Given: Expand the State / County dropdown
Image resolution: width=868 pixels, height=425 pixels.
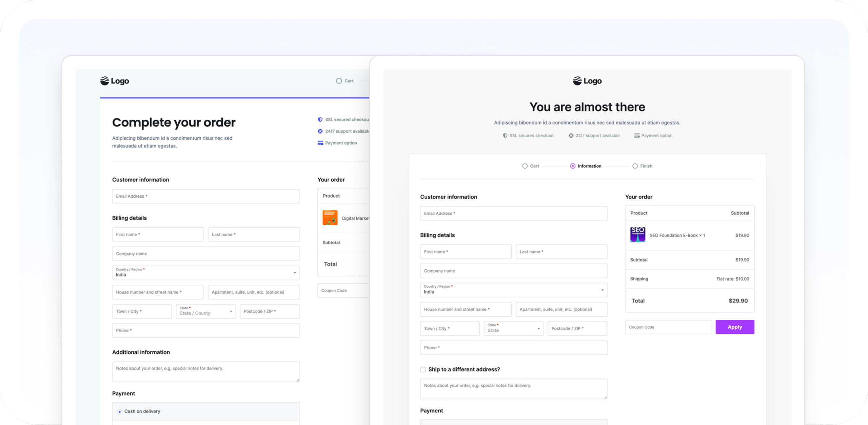Looking at the screenshot, I should (x=205, y=311).
